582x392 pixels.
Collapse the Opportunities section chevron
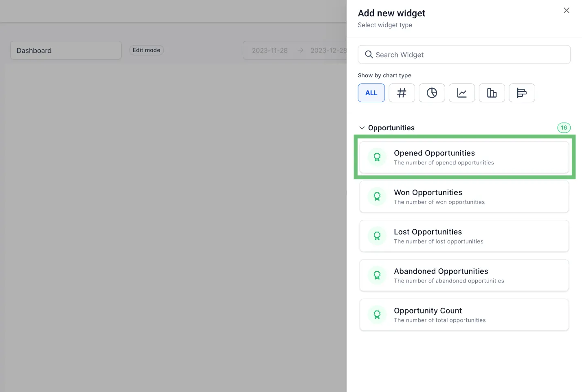pos(362,128)
